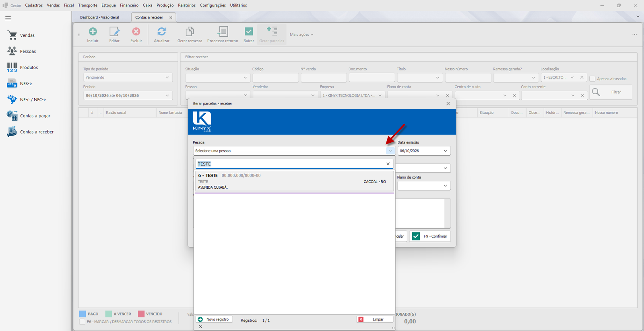Open the Data emissão date dropdown

[x=445, y=151]
